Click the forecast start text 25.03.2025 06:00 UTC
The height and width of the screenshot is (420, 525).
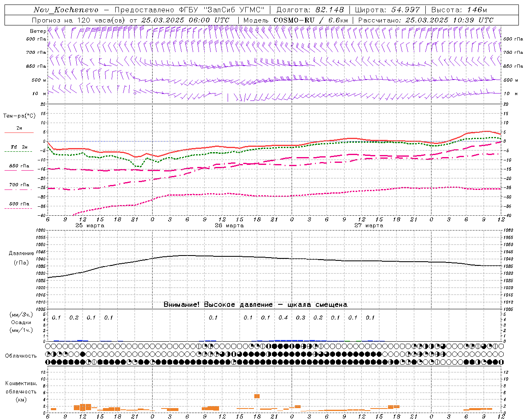coord(185,20)
